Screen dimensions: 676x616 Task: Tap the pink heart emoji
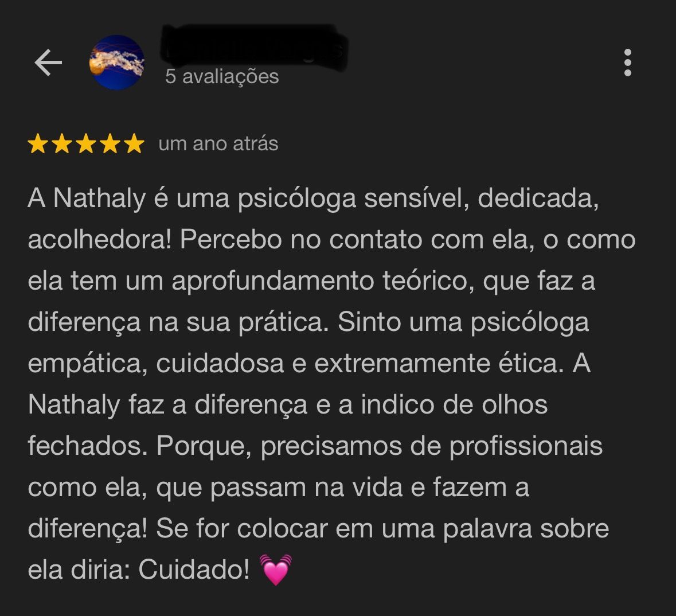276,570
